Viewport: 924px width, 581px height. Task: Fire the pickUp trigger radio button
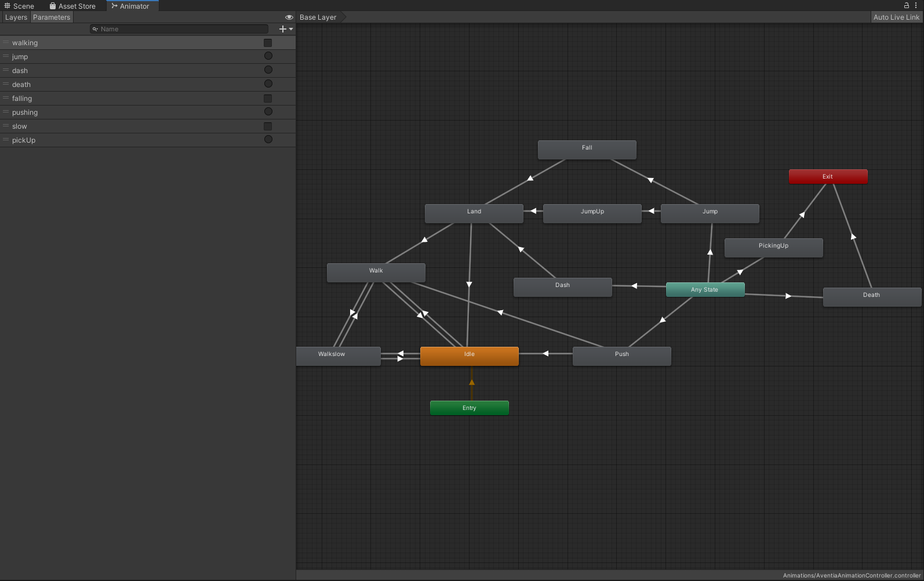(268, 140)
